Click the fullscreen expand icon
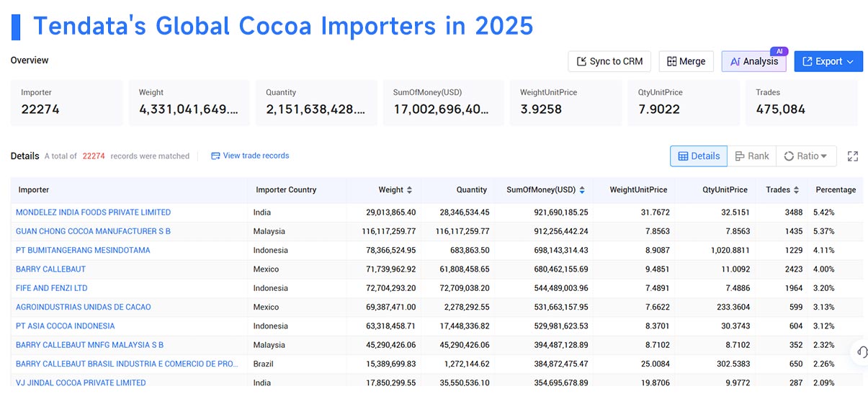 pos(853,156)
